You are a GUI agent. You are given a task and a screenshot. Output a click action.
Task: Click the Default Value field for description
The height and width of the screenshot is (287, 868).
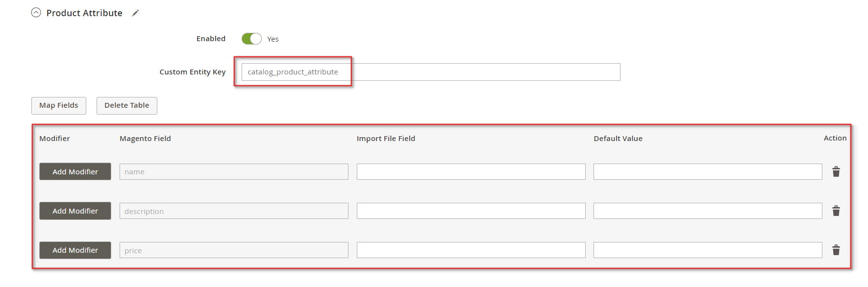708,211
